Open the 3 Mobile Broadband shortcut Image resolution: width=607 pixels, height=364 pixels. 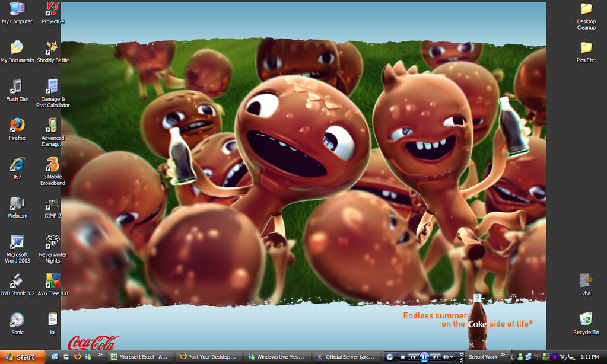point(53,171)
